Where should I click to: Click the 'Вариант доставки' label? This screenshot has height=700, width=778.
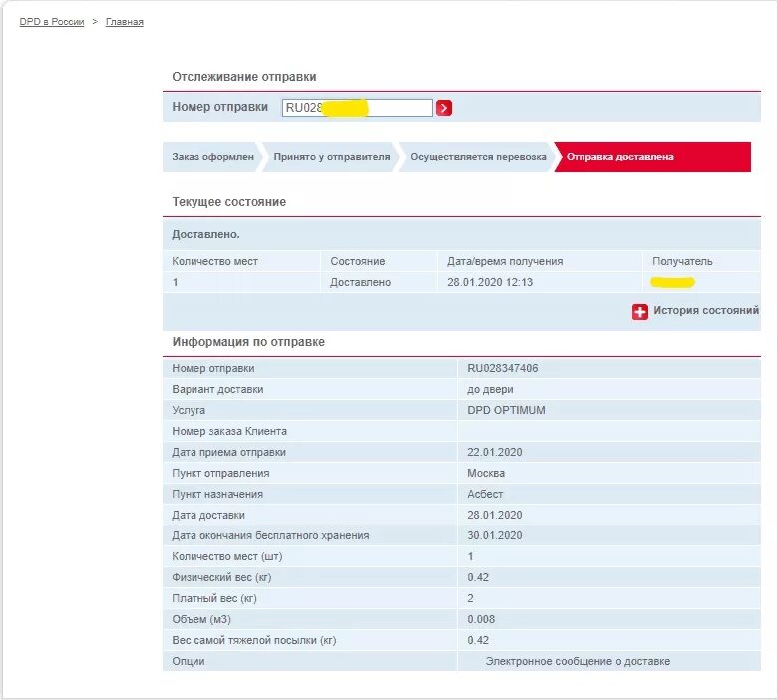click(217, 390)
